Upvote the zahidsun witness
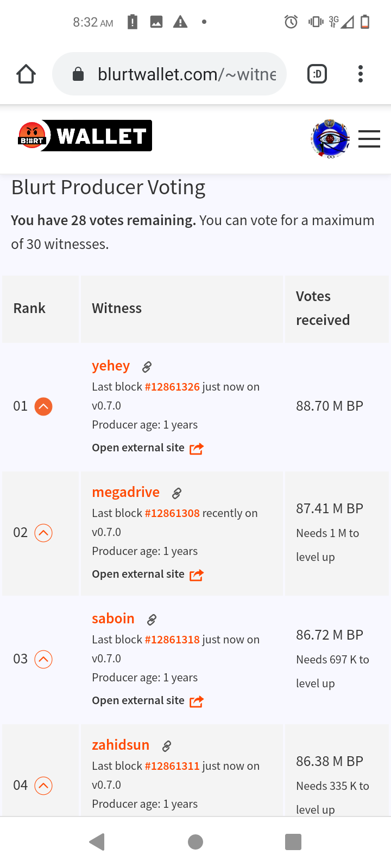 (x=43, y=786)
